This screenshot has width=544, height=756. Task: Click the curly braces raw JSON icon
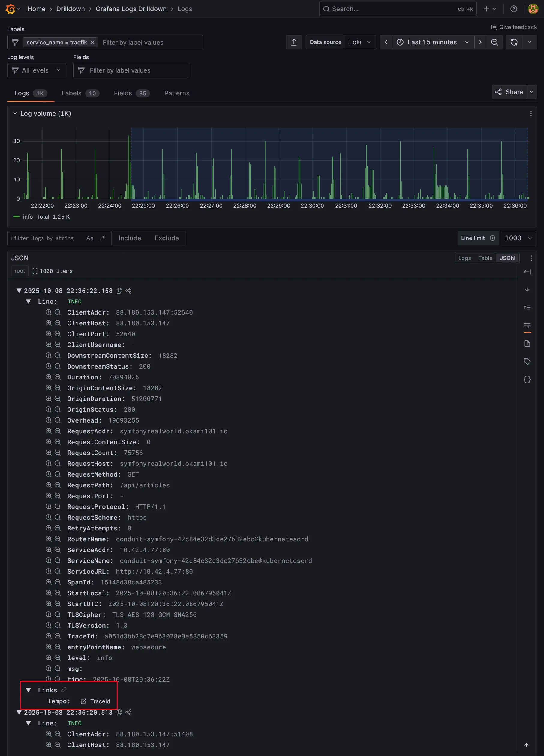coord(527,379)
